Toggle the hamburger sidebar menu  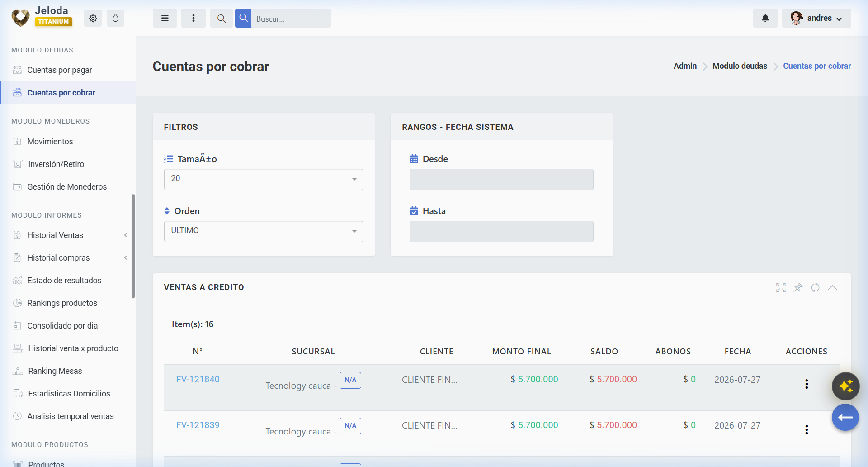point(165,18)
